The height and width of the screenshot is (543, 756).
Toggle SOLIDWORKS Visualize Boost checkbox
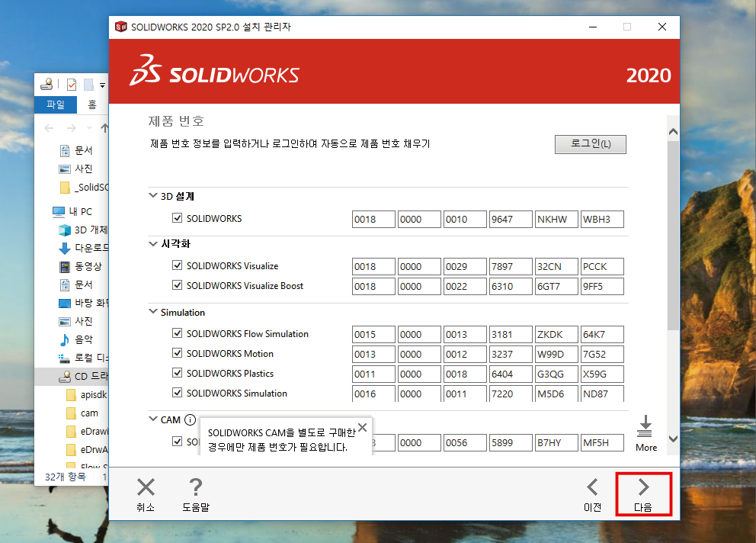pos(177,285)
